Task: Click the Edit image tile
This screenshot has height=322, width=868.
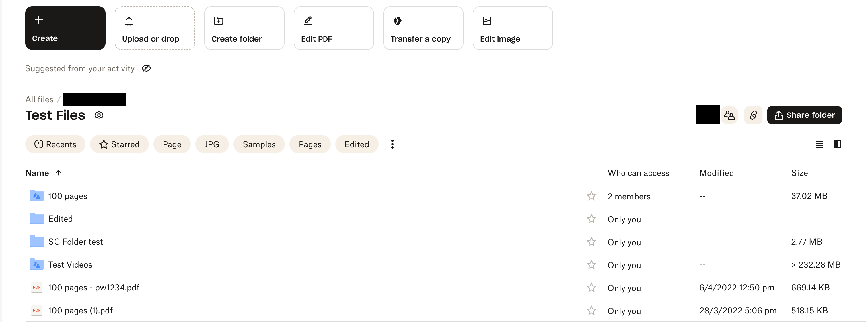Action: point(512,28)
